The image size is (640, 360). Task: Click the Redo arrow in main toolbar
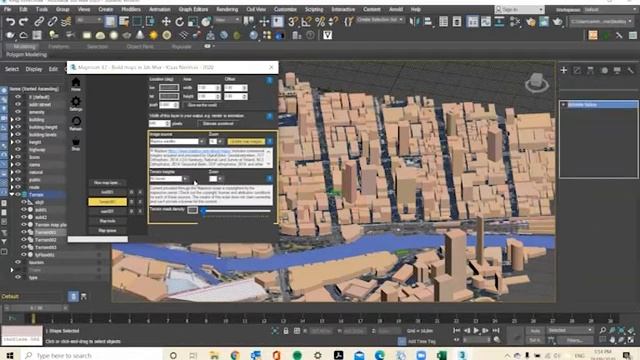click(x=24, y=21)
